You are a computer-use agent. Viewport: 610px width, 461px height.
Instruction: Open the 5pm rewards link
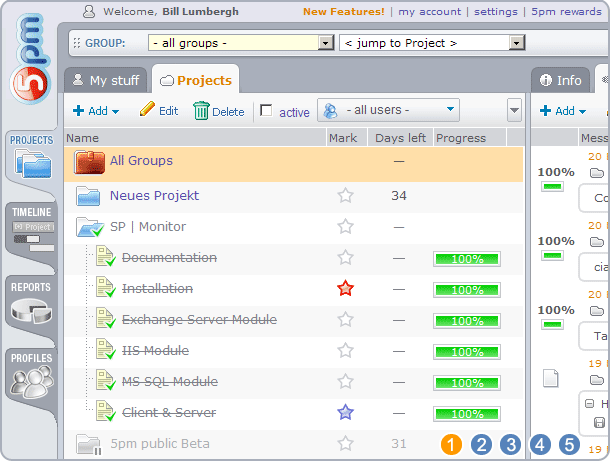566,12
